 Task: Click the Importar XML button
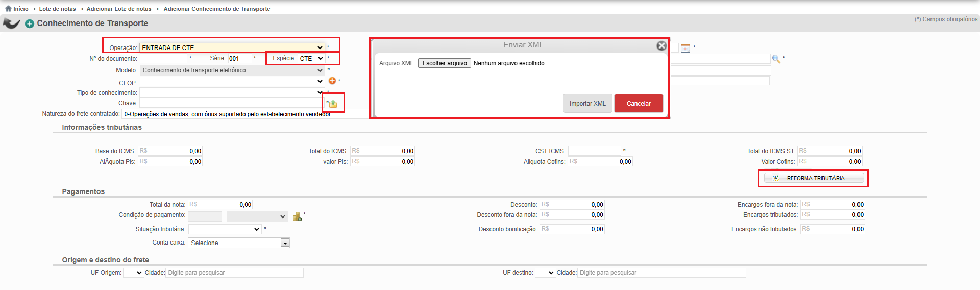587,104
